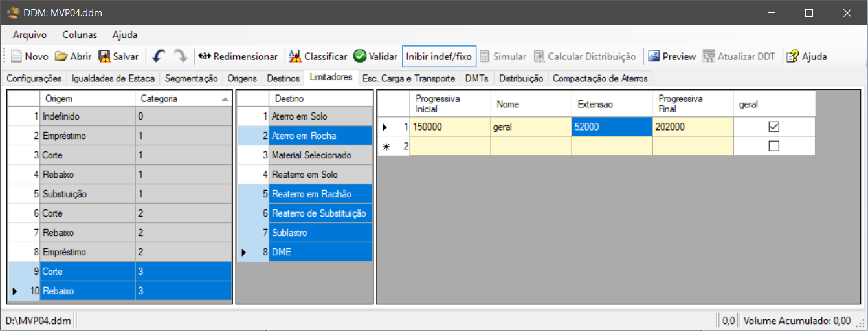The width and height of the screenshot is (868, 331).
Task: Select row header 1 in limiters grid
Action: pos(394,127)
